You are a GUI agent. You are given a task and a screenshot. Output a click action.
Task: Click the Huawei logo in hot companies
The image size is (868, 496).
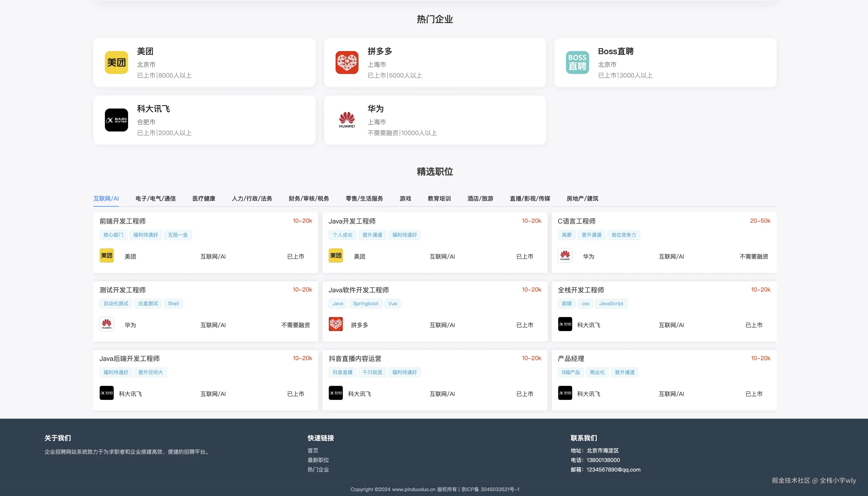coord(347,120)
